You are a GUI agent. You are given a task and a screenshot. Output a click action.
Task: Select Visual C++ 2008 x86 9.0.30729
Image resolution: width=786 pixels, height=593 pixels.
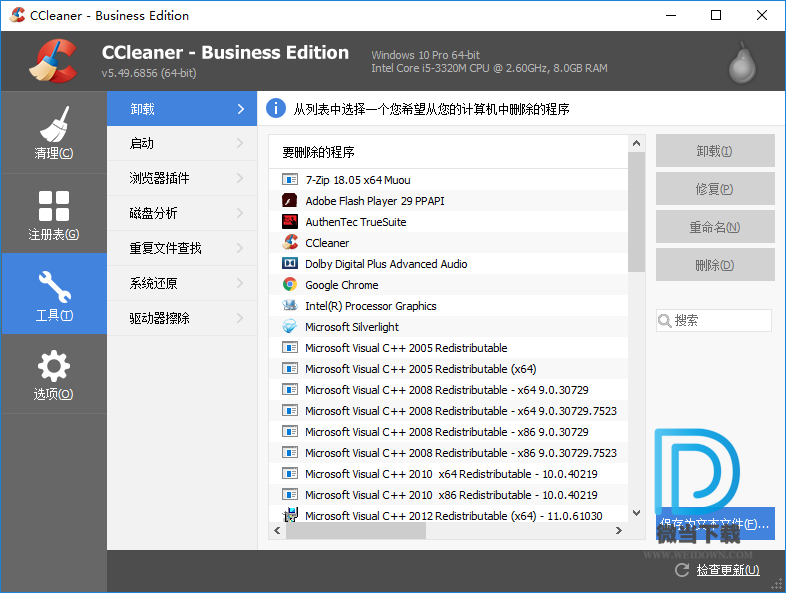448,432
